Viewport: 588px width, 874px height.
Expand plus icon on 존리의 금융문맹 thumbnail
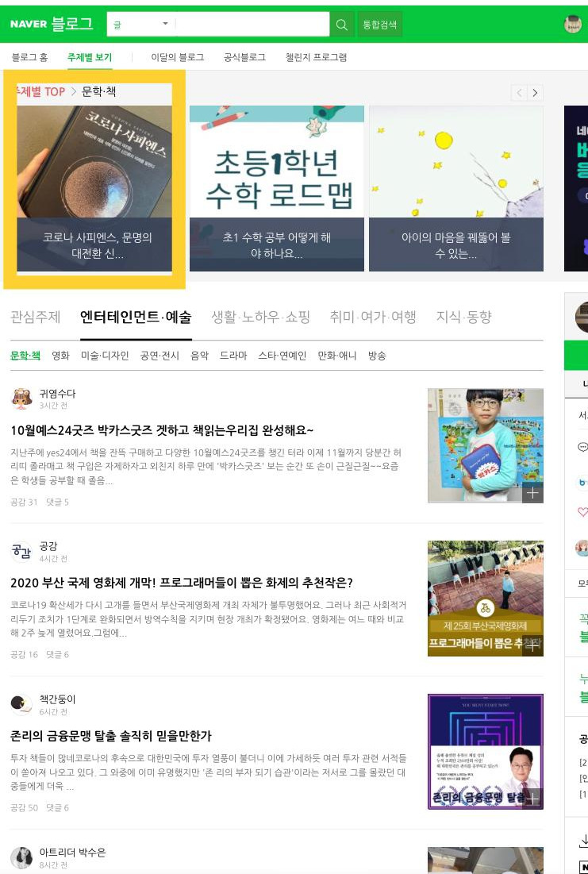[x=532, y=799]
